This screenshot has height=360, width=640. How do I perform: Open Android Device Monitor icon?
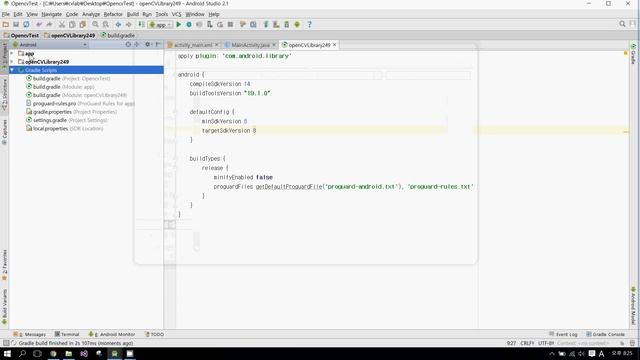(x=297, y=24)
